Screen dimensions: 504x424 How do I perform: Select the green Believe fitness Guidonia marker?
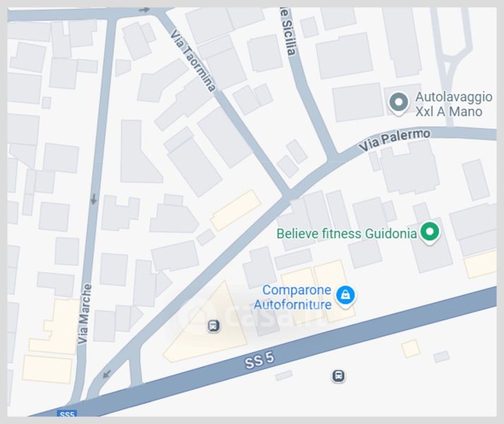430,233
